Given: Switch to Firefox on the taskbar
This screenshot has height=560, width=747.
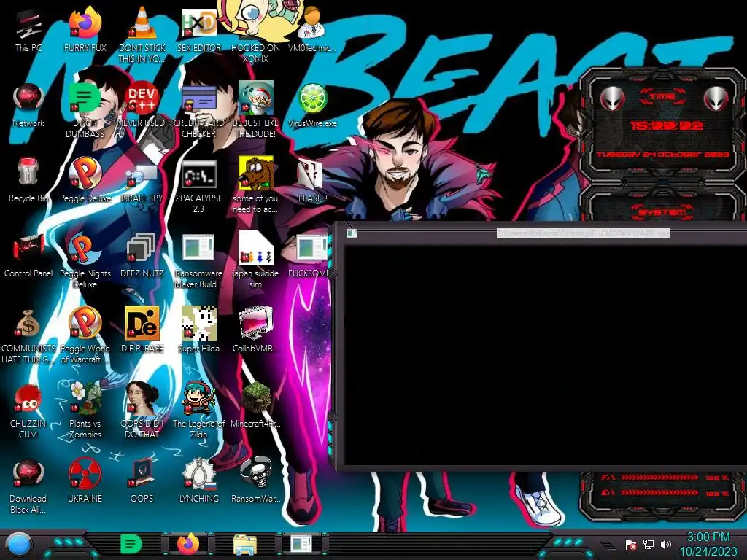Looking at the screenshot, I should click(188, 544).
